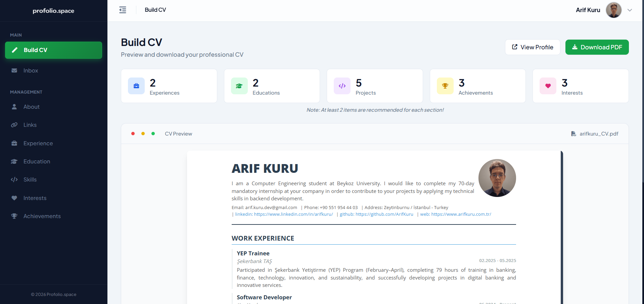Click the chain icon next to Links

[14, 125]
